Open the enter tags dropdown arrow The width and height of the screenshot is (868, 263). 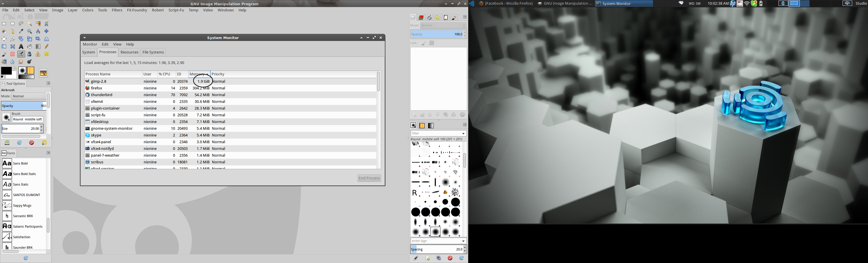(x=463, y=241)
